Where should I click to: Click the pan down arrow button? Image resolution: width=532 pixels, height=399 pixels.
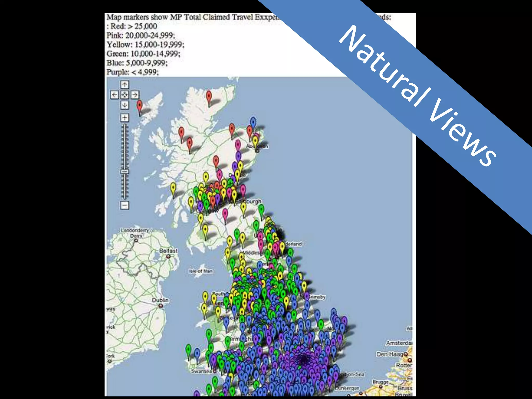pyautogui.click(x=125, y=105)
